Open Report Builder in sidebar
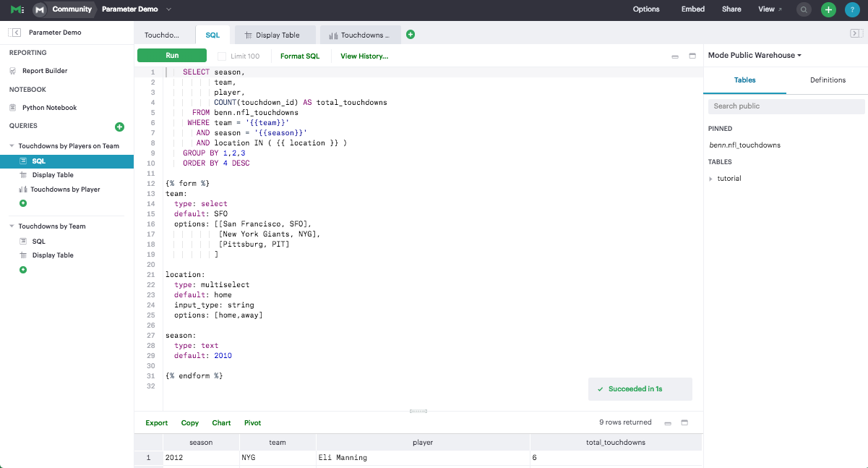The height and width of the screenshot is (468, 868). click(x=45, y=71)
